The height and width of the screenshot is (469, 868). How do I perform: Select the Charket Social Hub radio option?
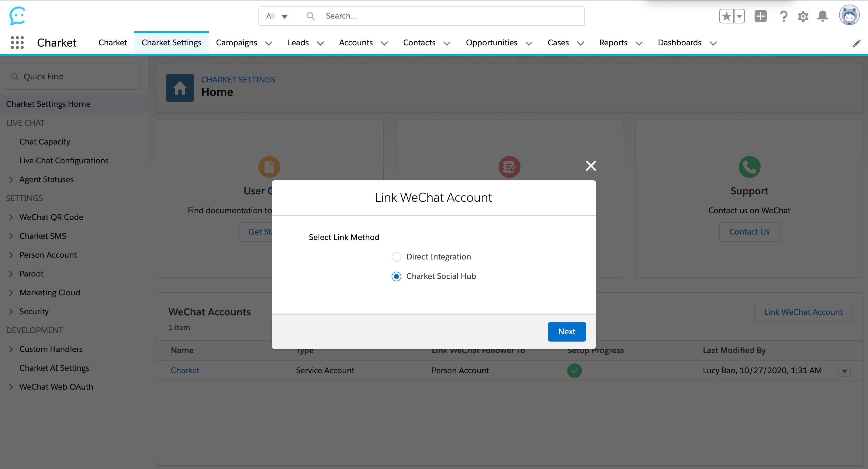[x=396, y=276]
